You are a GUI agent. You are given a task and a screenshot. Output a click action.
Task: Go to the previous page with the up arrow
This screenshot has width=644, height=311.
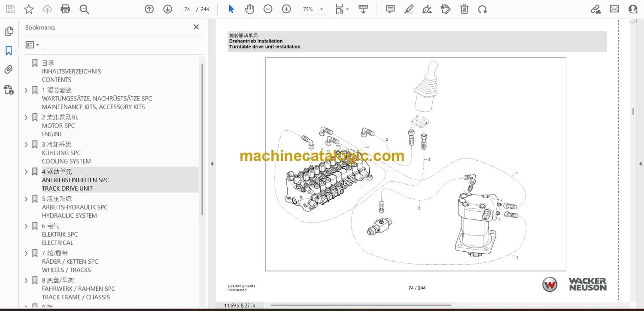(149, 9)
